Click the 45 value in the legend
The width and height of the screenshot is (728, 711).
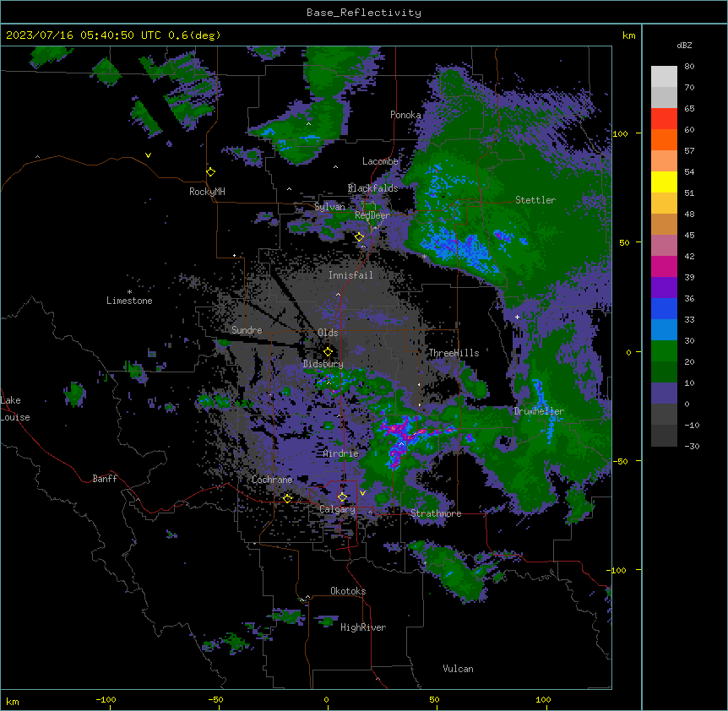tap(689, 236)
